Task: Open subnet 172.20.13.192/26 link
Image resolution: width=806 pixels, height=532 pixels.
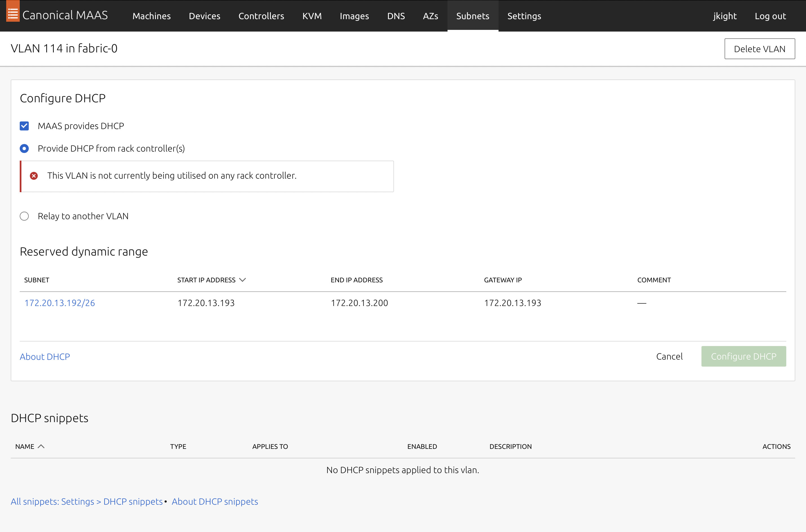Action: tap(60, 303)
